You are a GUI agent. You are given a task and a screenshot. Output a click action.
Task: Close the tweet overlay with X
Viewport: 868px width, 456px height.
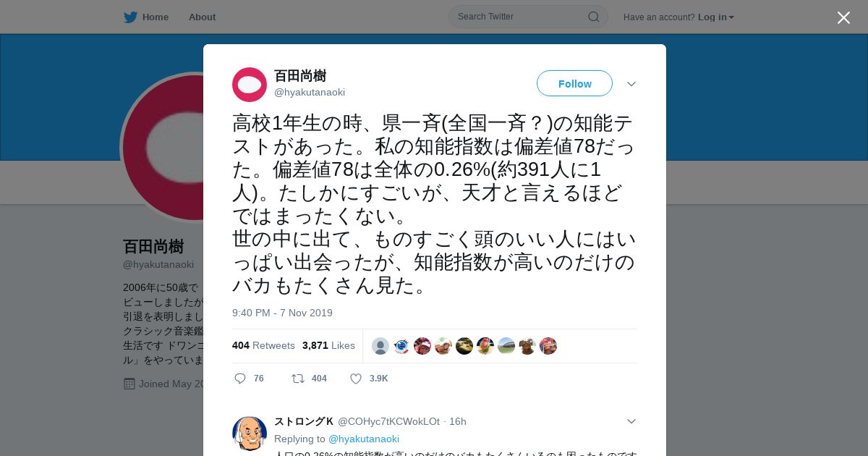point(843,17)
